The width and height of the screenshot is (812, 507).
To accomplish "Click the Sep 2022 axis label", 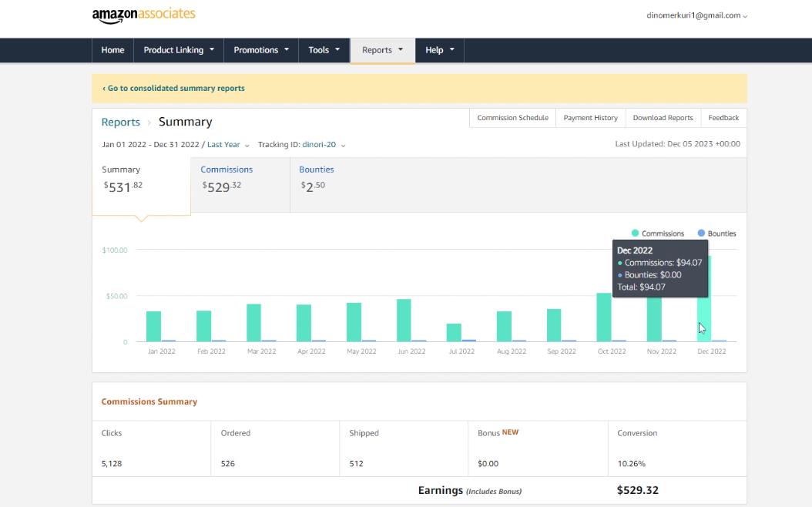I will (562, 351).
